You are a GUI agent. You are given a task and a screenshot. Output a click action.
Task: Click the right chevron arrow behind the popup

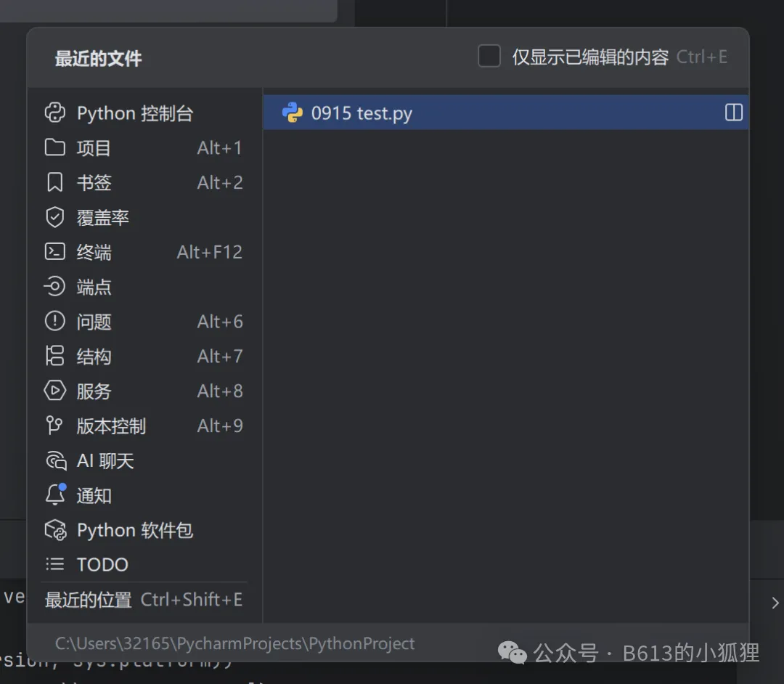tap(775, 603)
